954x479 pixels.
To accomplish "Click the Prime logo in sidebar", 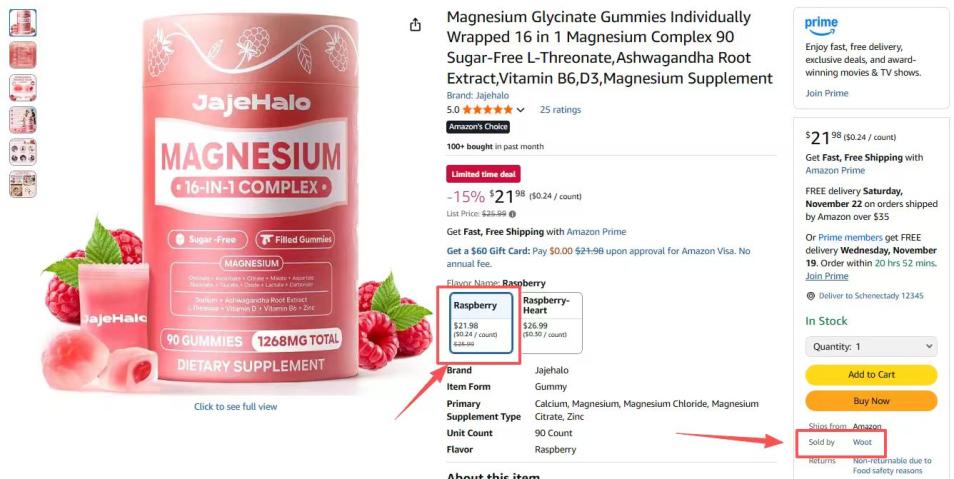I will pos(821,26).
